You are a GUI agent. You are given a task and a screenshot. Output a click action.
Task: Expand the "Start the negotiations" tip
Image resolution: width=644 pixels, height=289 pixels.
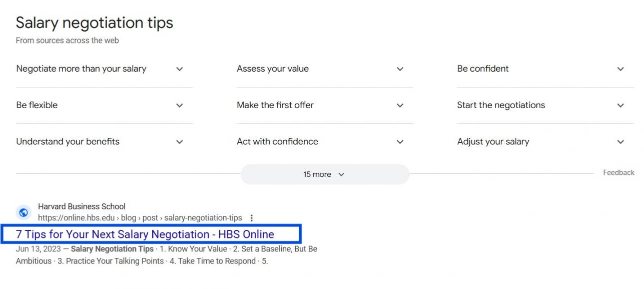pos(501,105)
